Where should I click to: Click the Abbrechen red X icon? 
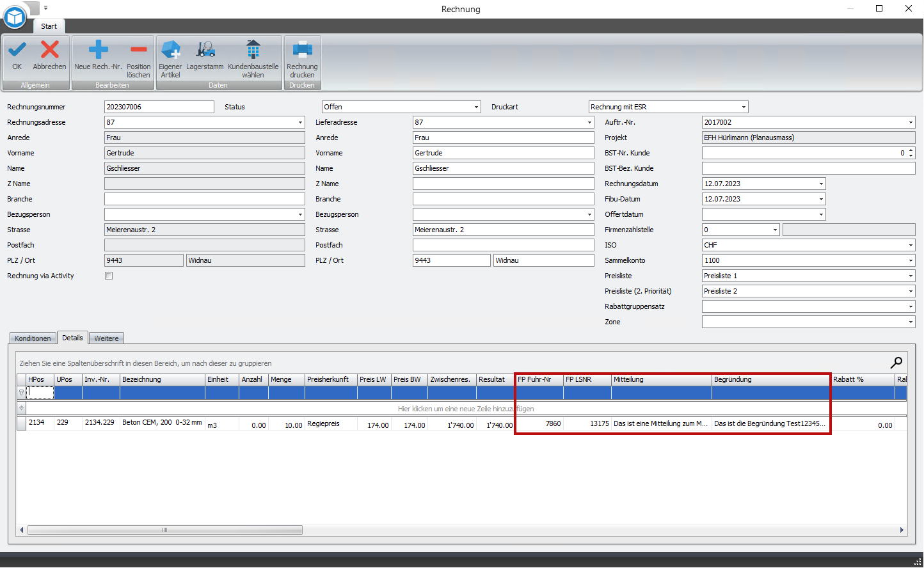(49, 50)
